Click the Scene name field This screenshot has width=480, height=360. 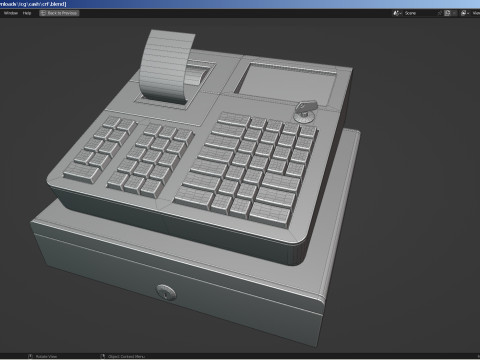(x=419, y=13)
